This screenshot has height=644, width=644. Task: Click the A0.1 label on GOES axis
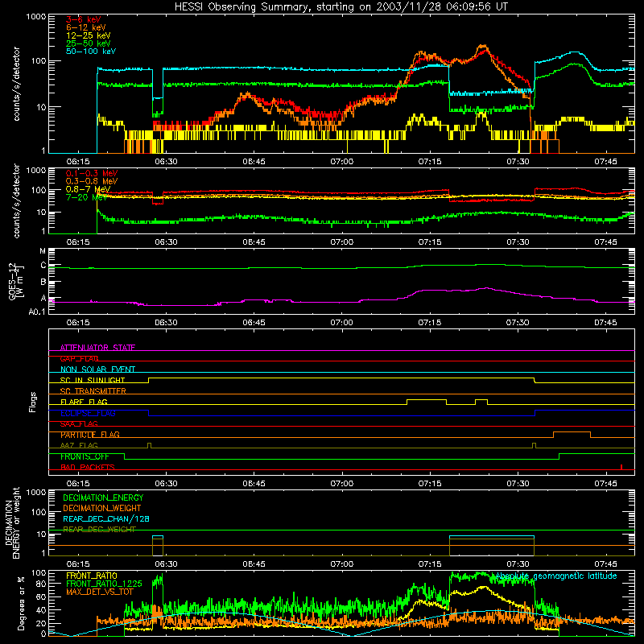[x=37, y=312]
